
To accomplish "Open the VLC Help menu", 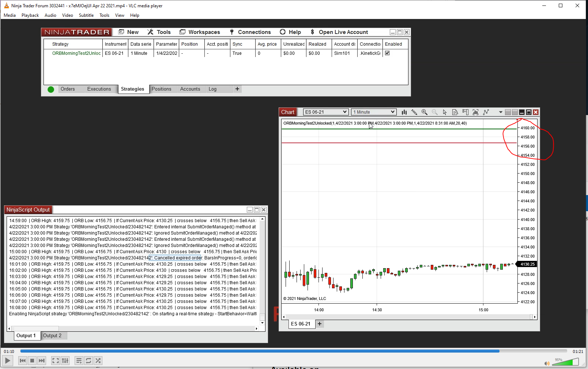I will tap(135, 15).
